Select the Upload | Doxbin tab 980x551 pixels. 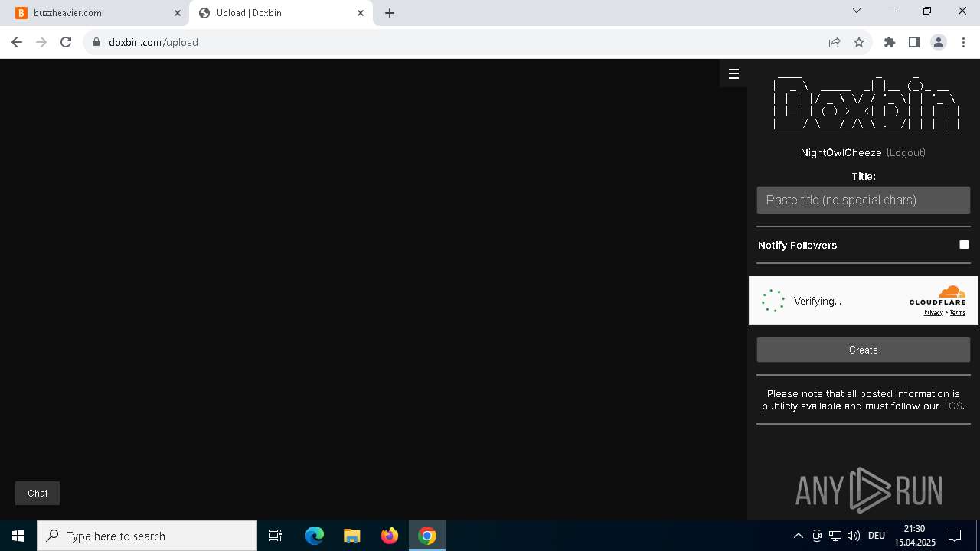point(281,13)
